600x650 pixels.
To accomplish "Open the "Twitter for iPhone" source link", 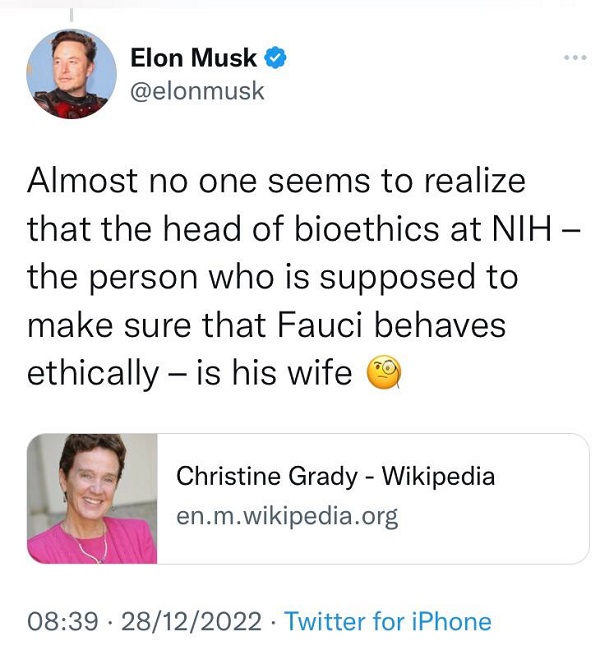I will point(388,621).
